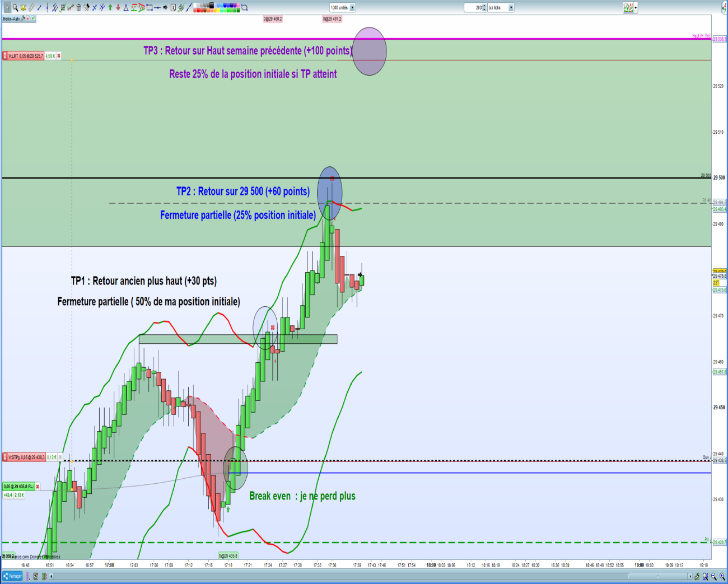Click the green 29 457,8 price label
728x584 pixels.
(720, 372)
